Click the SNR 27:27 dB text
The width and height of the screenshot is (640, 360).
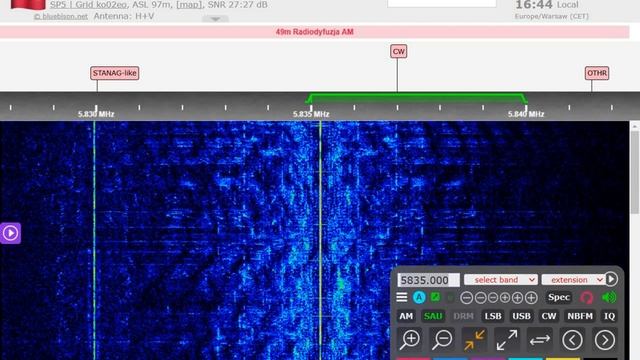pos(238,5)
